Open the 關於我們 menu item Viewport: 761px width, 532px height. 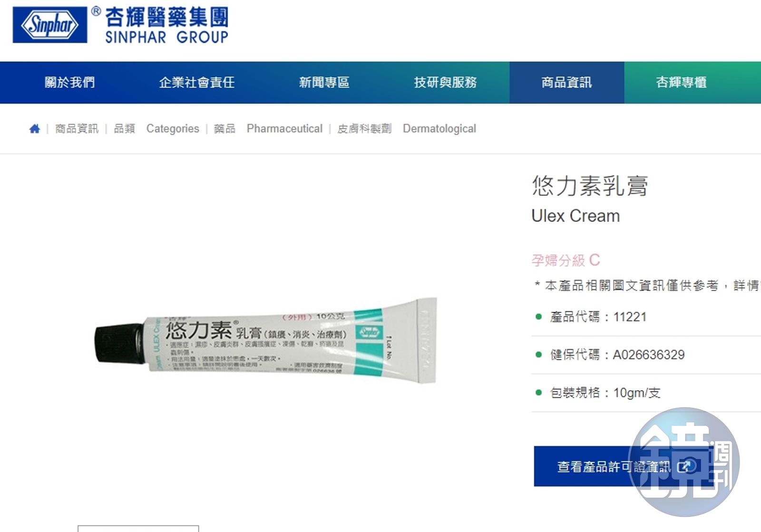70,82
